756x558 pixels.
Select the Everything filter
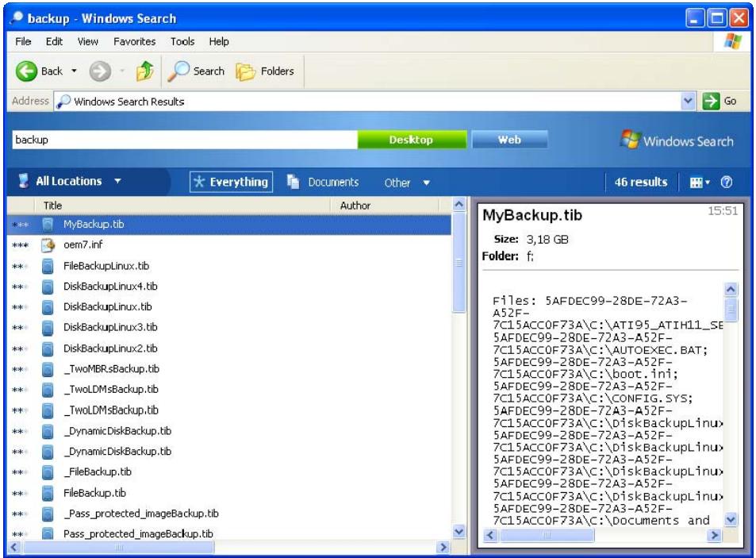click(231, 182)
